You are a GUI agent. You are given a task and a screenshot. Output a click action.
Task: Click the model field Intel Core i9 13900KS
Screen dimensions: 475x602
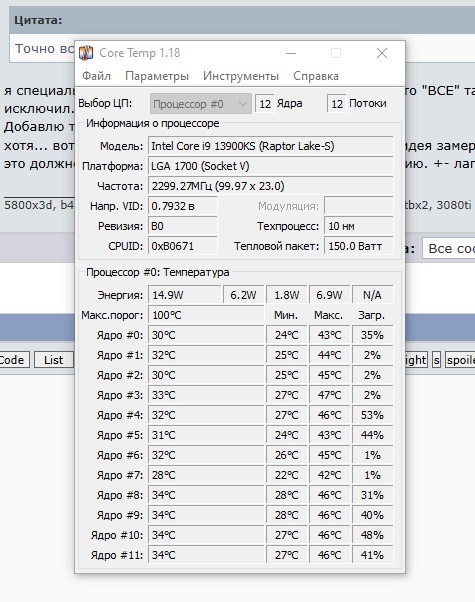(x=270, y=146)
